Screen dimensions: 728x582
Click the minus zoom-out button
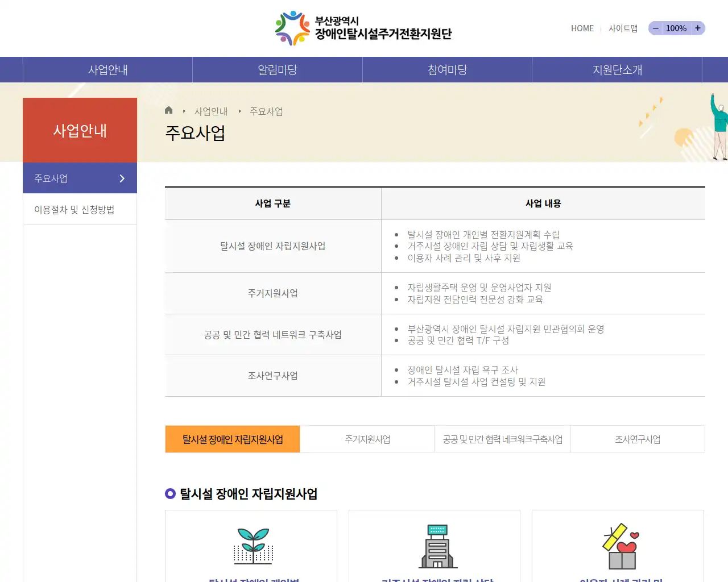point(656,28)
